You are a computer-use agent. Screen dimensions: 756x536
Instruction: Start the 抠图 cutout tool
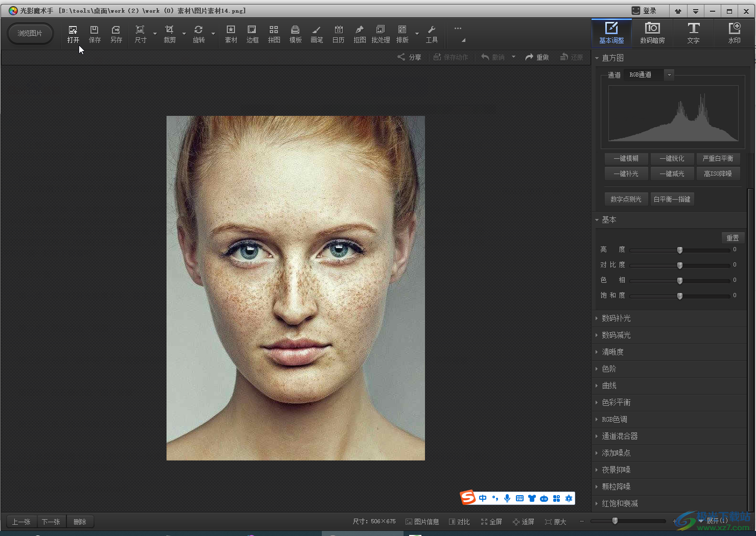point(360,34)
